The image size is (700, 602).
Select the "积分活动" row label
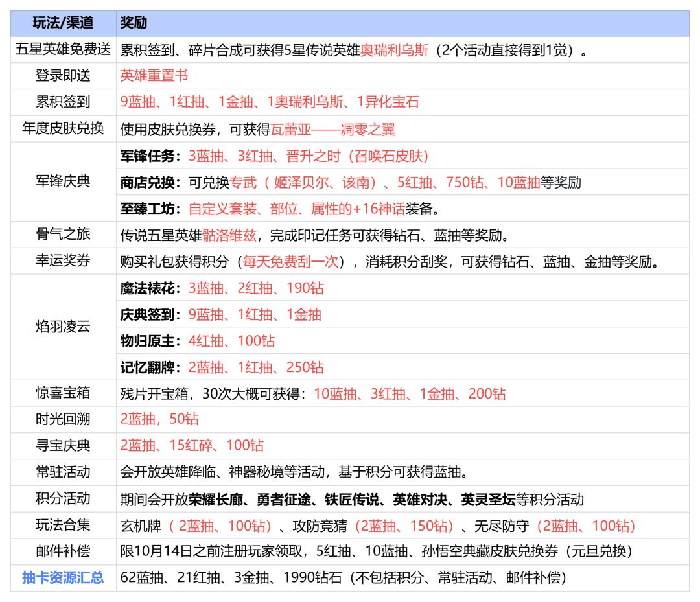tap(63, 498)
